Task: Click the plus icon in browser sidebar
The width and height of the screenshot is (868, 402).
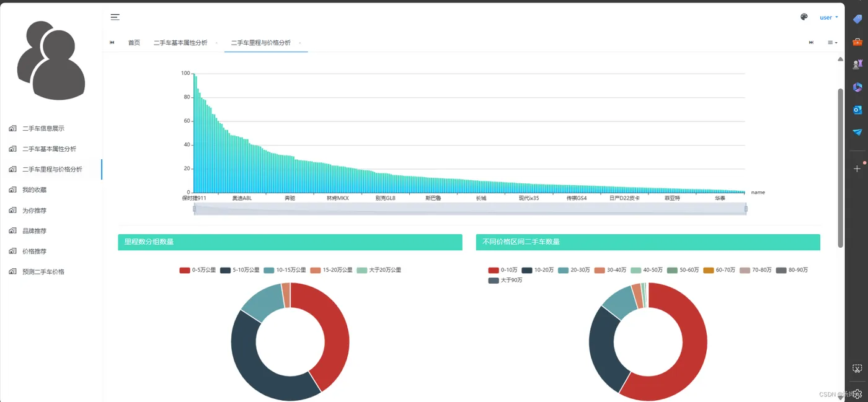Action: point(857,168)
